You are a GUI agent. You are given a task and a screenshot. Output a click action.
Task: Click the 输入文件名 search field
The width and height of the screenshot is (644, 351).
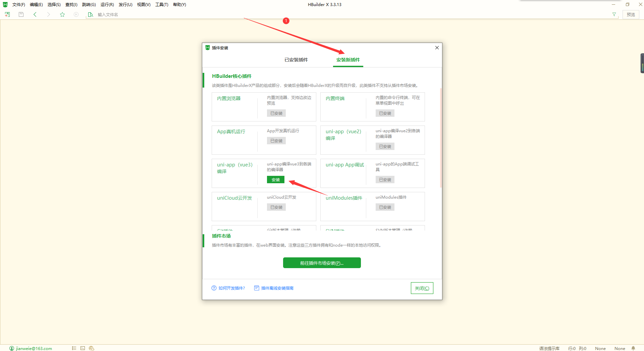[352, 14]
